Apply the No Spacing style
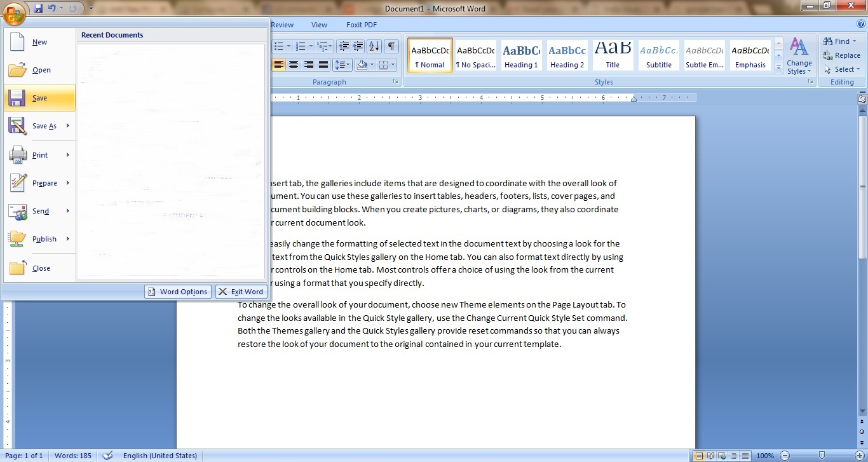Image resolution: width=868 pixels, height=462 pixels. (476, 55)
